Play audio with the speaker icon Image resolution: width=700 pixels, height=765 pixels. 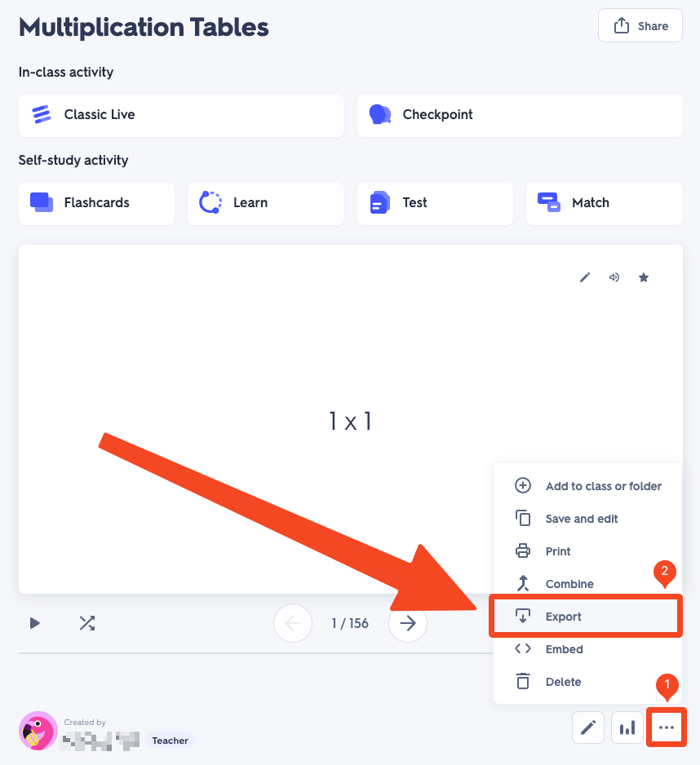614,277
